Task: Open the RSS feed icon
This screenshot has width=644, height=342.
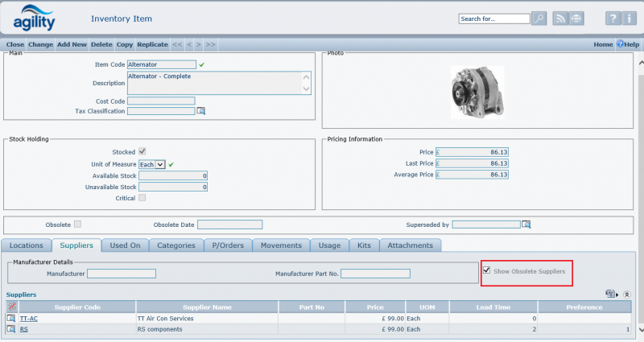Action: coord(560,19)
